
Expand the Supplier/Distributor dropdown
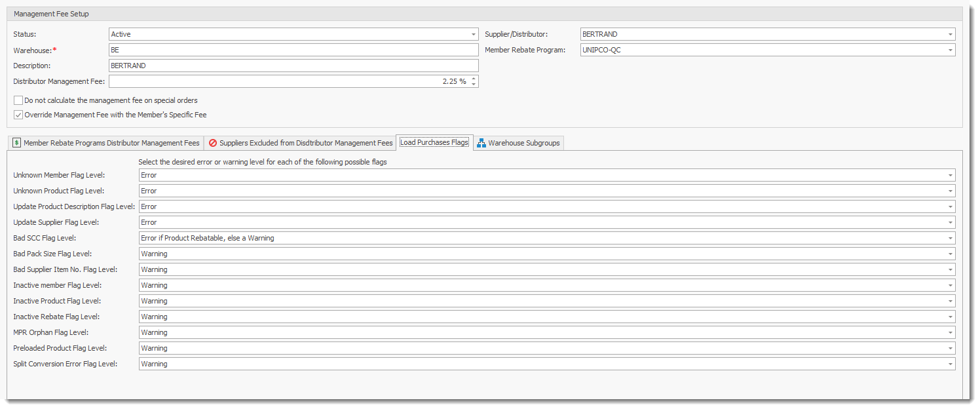coord(950,34)
